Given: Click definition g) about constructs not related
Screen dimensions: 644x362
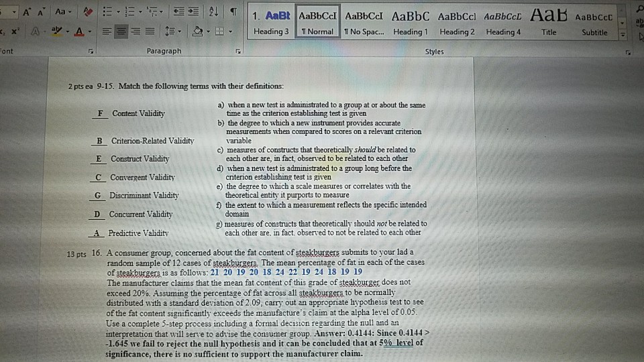Looking at the screenshot, I should coord(321,228).
